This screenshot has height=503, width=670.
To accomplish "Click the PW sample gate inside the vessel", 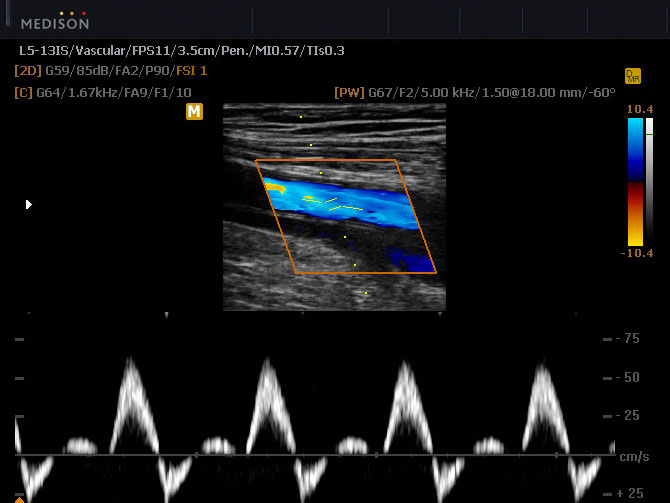I will tap(332, 204).
